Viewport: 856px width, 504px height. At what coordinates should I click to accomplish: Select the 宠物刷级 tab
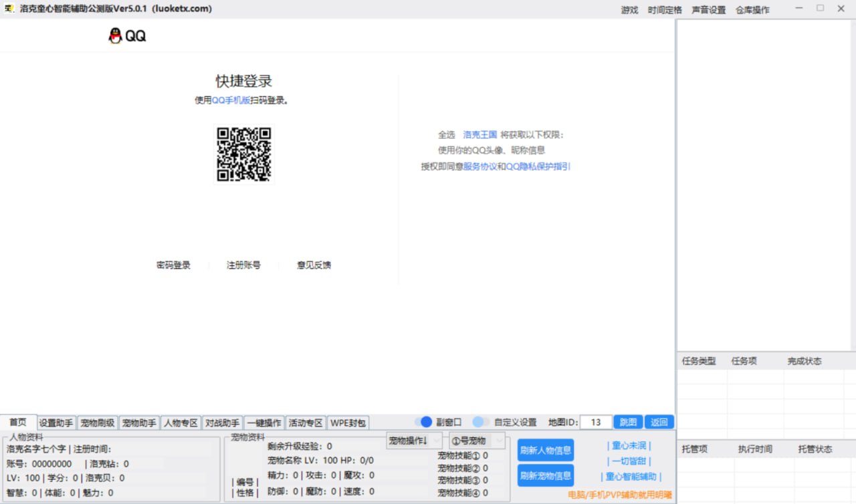click(97, 422)
